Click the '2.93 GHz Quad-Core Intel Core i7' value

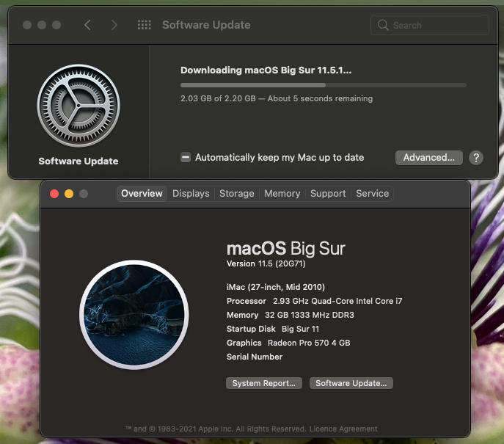point(337,301)
